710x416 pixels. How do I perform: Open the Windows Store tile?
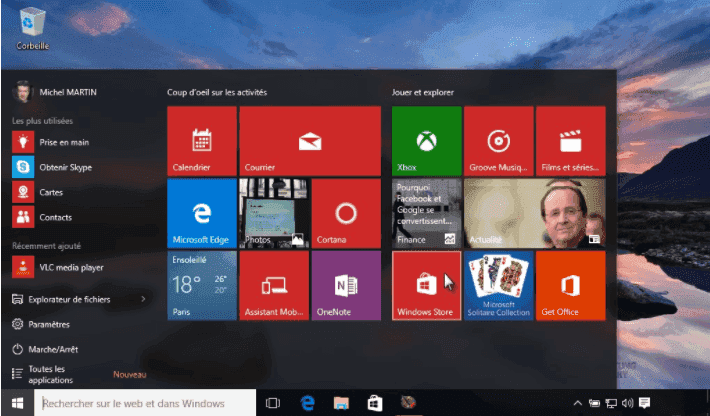point(427,286)
